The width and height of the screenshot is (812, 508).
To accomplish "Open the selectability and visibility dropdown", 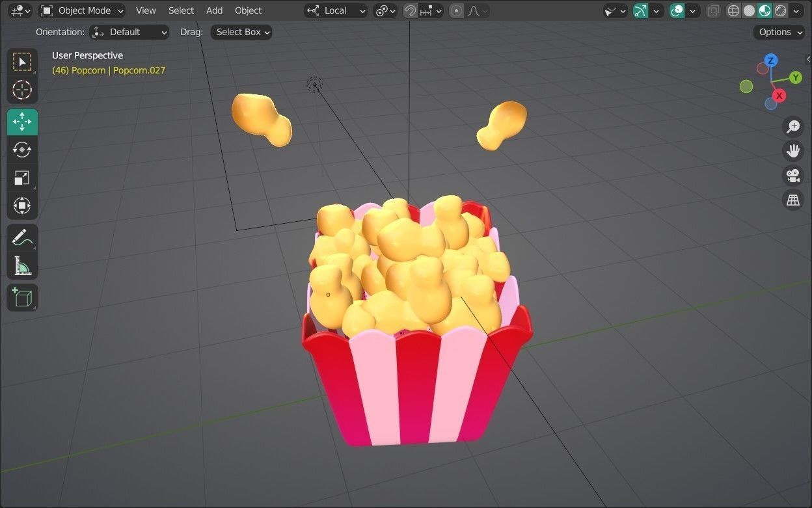I will pos(615,10).
